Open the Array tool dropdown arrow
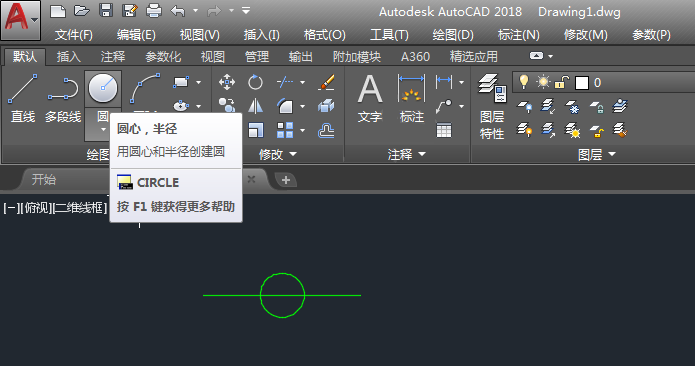Screen dimensions: 695x366 [x=302, y=130]
